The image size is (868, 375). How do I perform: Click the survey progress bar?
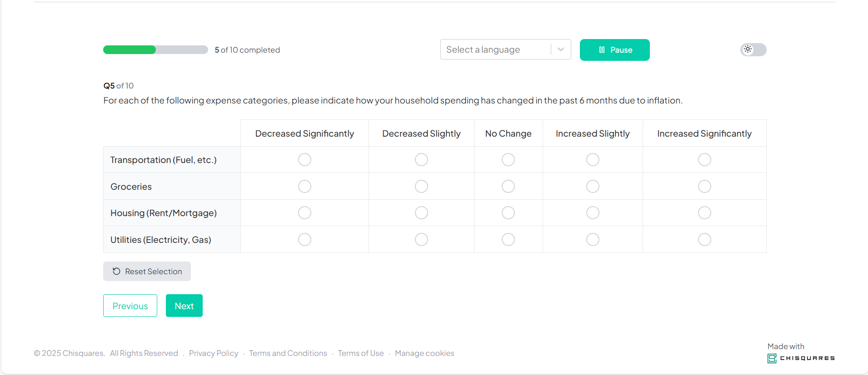pyautogui.click(x=155, y=50)
